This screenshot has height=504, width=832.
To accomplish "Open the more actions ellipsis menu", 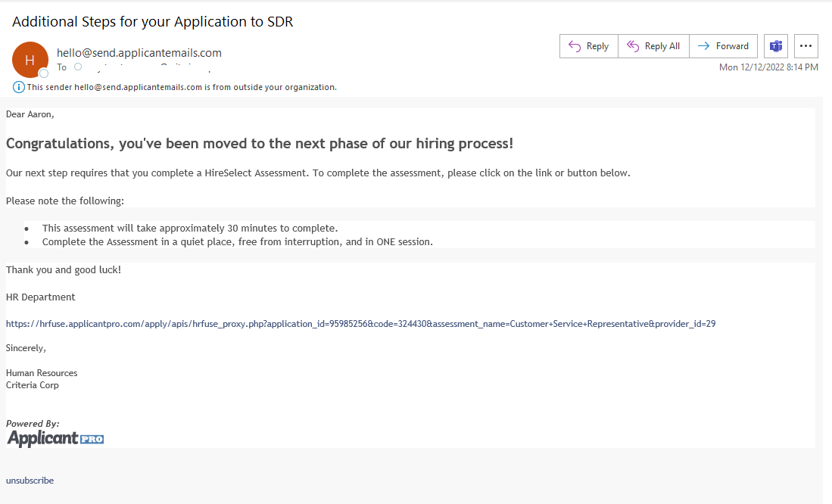I will click(x=806, y=46).
